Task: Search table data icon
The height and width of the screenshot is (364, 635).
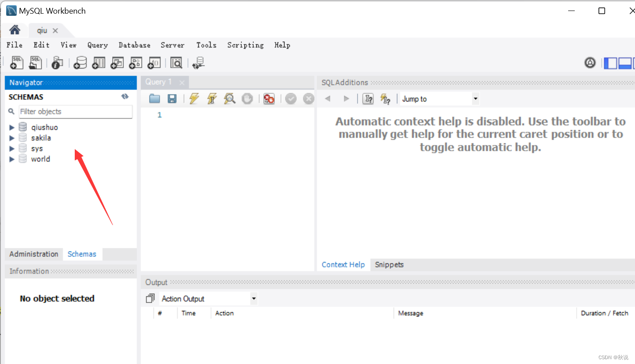Action: 176,62
